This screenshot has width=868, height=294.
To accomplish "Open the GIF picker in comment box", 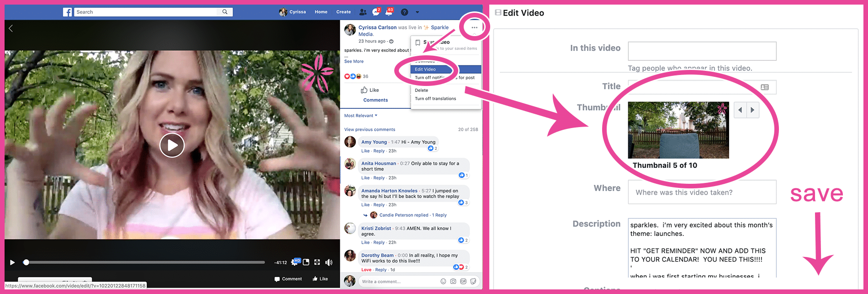I will tap(463, 282).
